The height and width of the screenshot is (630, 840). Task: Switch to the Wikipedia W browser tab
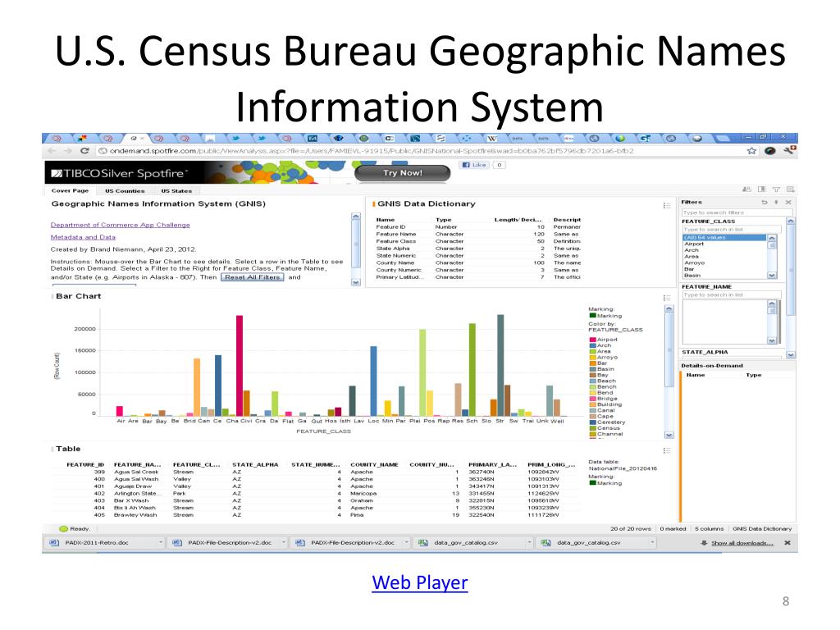(491, 138)
